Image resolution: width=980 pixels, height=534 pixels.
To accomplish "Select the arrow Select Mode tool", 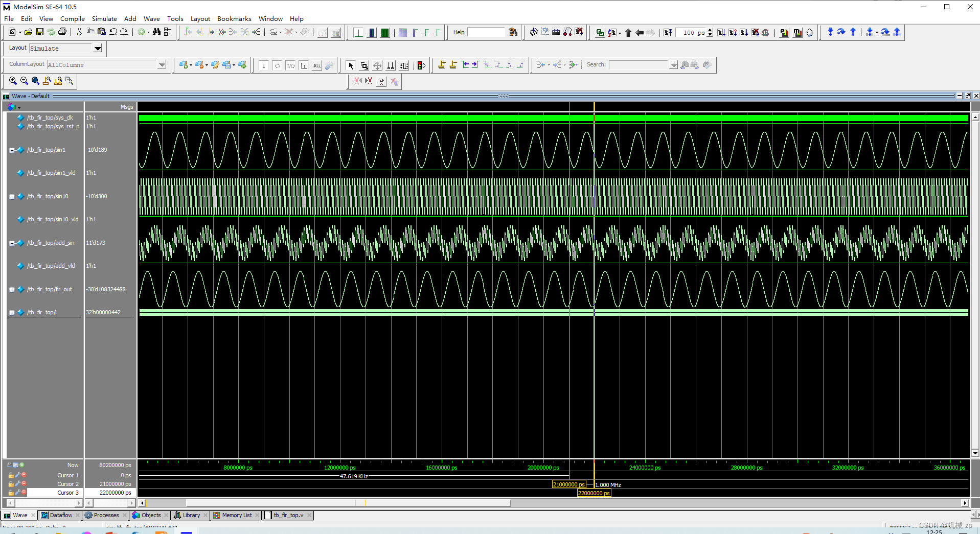I will pyautogui.click(x=351, y=65).
